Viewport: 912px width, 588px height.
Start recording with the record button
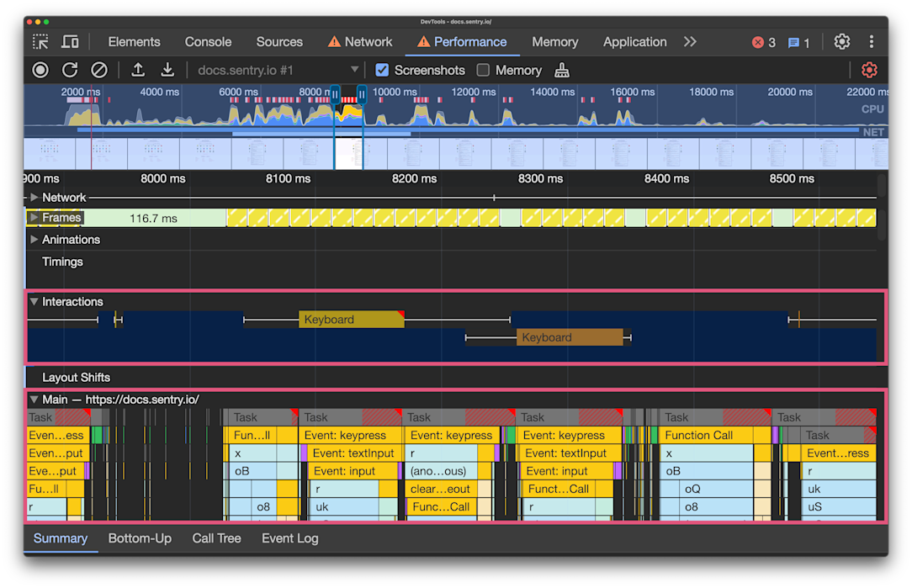tap(40, 70)
